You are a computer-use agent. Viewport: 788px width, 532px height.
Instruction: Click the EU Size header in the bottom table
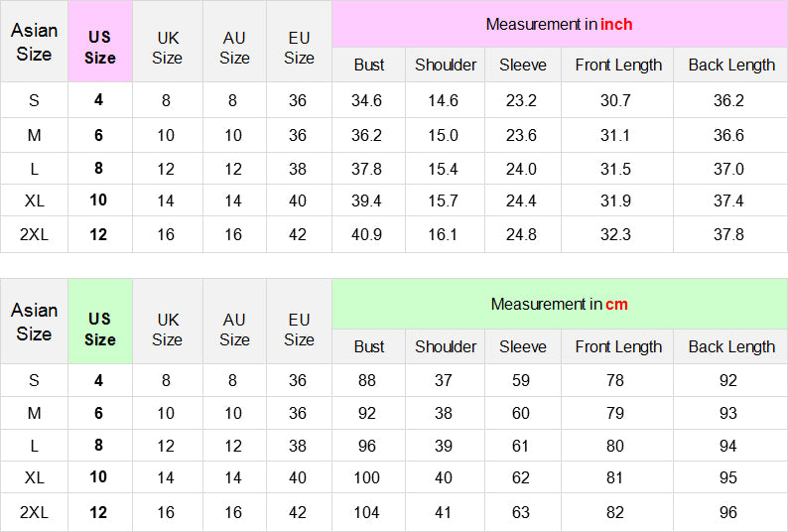click(299, 330)
